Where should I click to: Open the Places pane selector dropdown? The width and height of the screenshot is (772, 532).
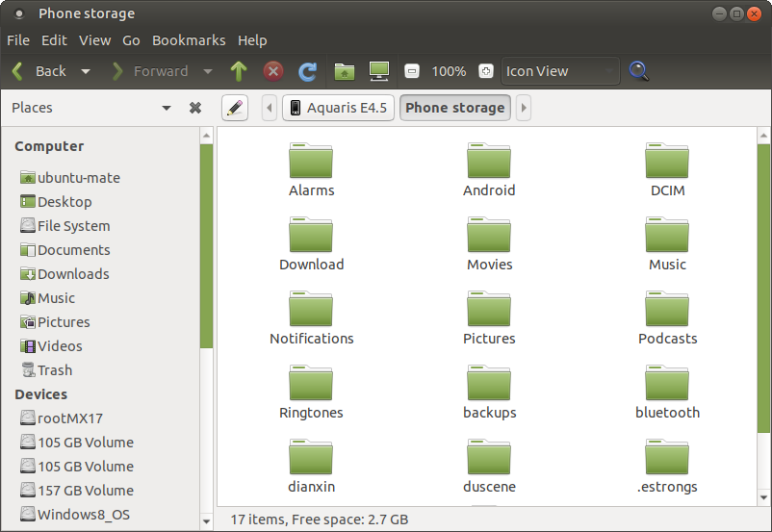click(167, 108)
